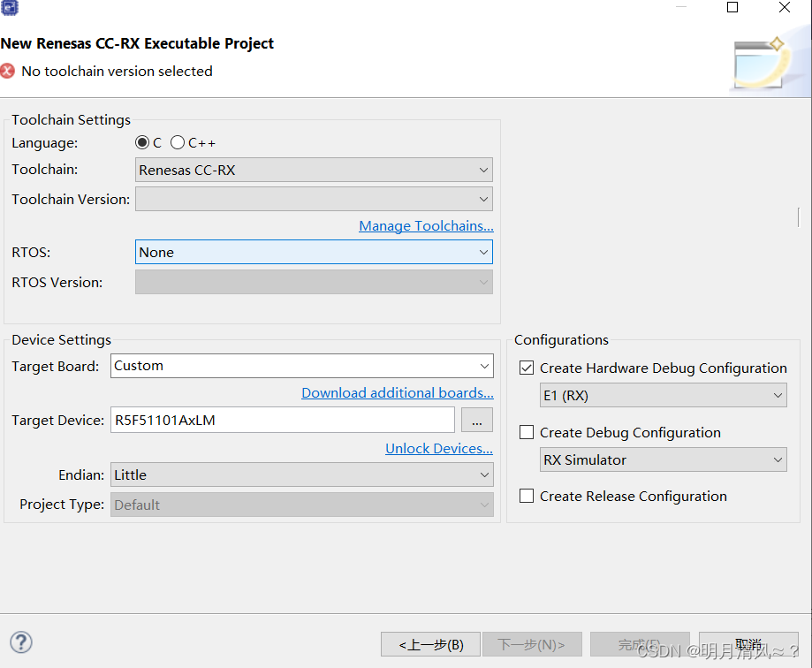Click the 'Toolchain Settings' group label
812x668 pixels.
[x=71, y=120]
